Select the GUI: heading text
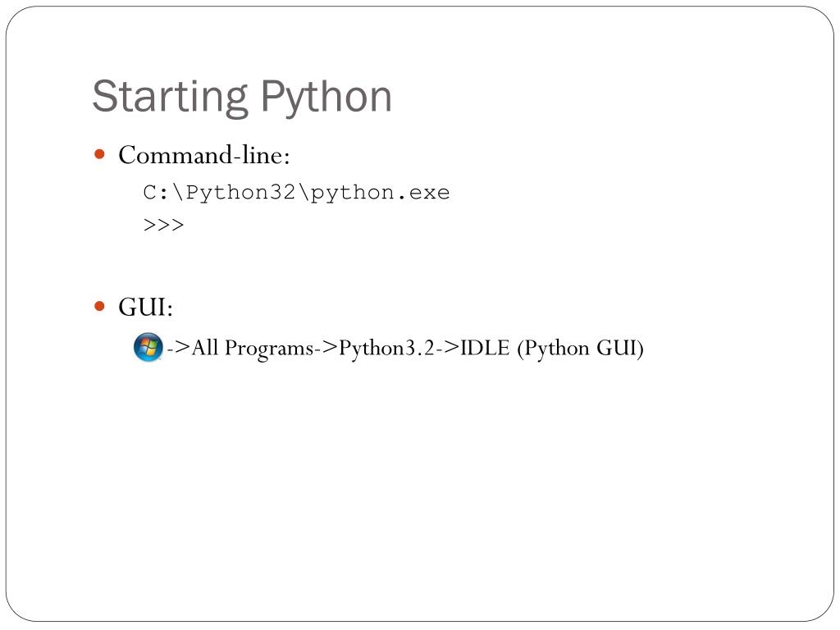This screenshot has height=630, width=840. [x=146, y=307]
